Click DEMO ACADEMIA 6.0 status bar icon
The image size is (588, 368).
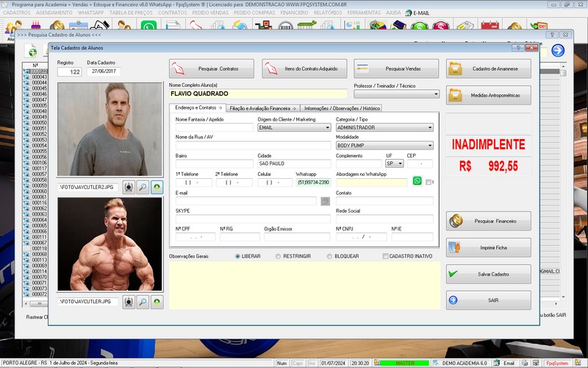pos(436,363)
